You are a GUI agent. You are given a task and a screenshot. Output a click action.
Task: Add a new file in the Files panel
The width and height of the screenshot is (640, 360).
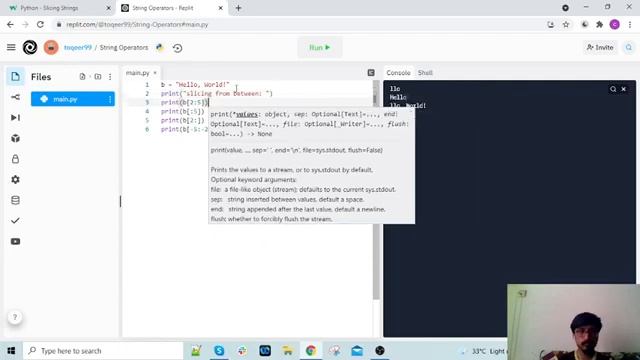tap(82, 77)
